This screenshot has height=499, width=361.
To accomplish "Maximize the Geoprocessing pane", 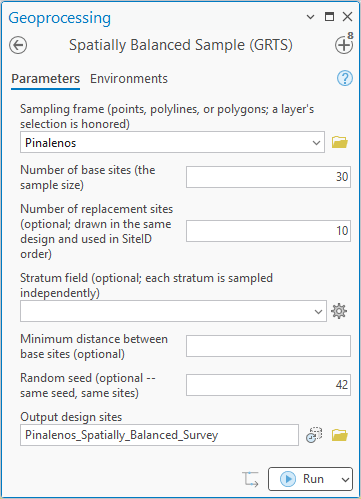I will (329, 16).
